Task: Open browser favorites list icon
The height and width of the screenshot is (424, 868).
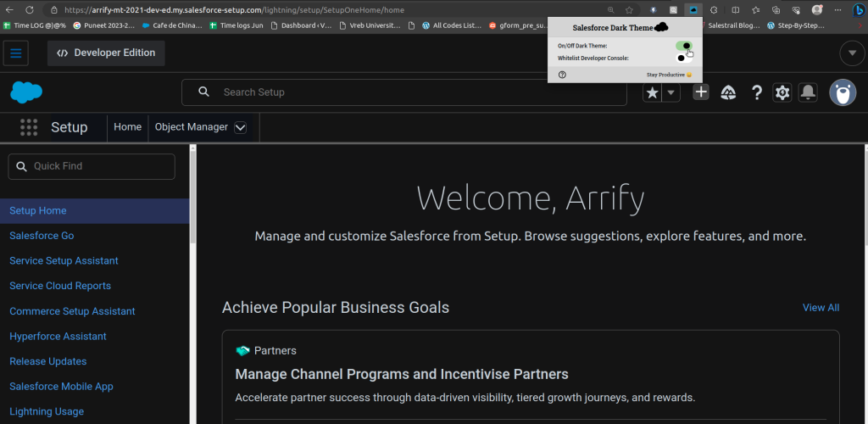Action: pyautogui.click(x=756, y=10)
